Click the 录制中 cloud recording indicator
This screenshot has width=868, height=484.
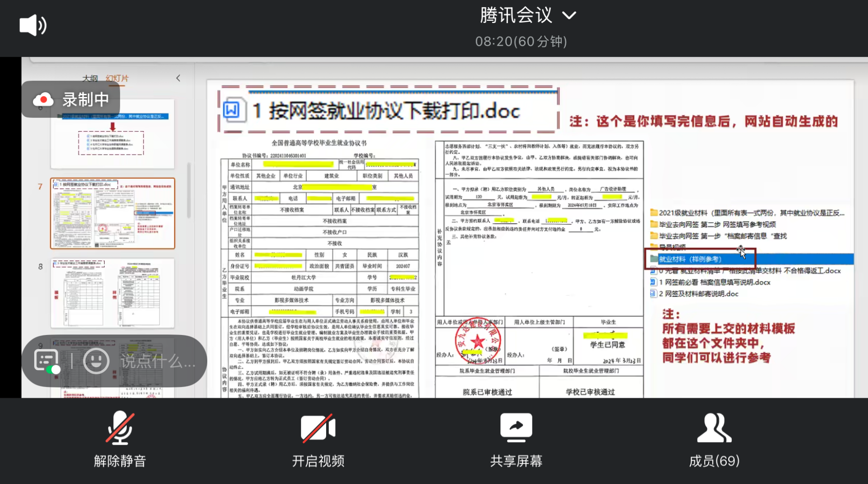(x=71, y=100)
